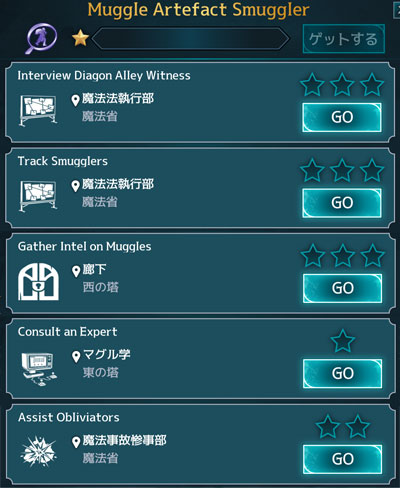This screenshot has height=488, width=400.
Task: Click the explosion icon for Assist Obliviators
Action: pos(38,452)
